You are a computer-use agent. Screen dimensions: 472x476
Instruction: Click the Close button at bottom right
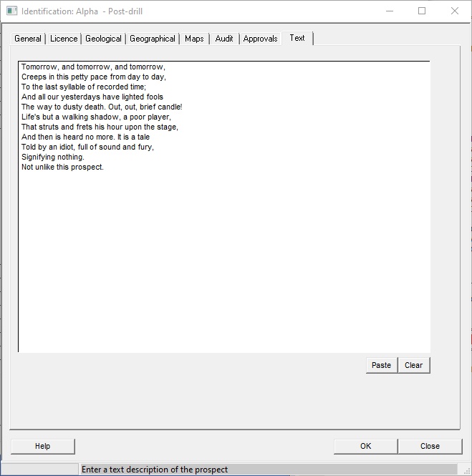click(x=430, y=446)
